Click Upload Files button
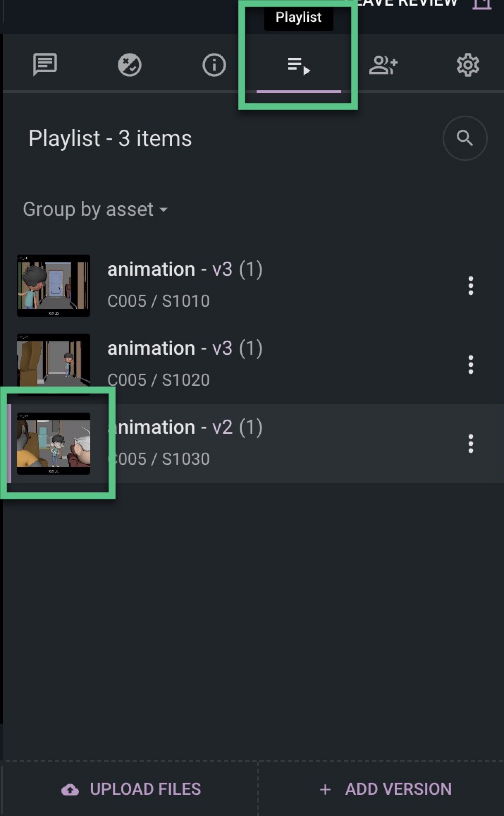Screen dimensions: 504x816 pos(131,789)
